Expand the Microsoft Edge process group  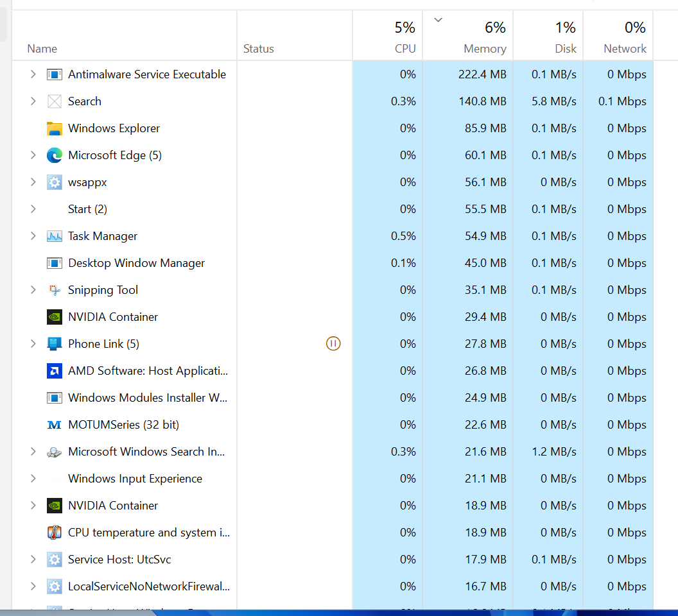click(x=33, y=155)
